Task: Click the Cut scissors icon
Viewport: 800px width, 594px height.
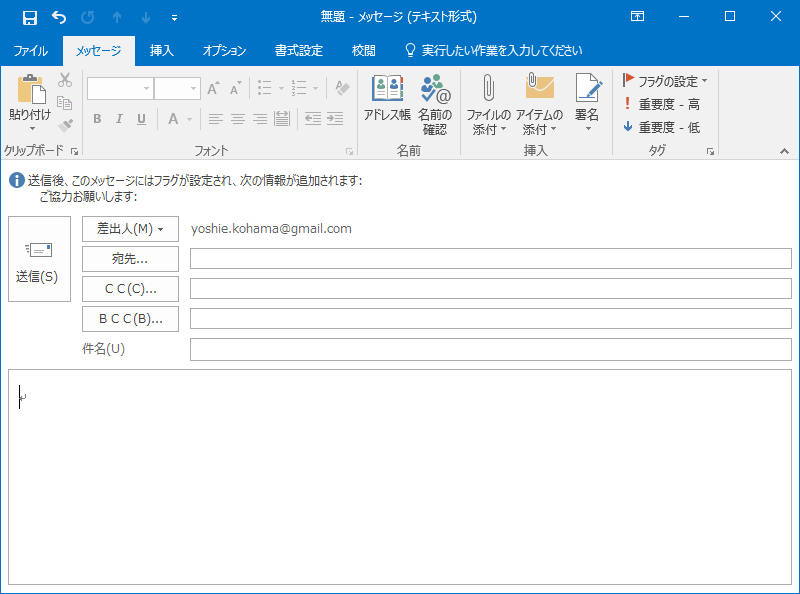Action: (x=65, y=80)
